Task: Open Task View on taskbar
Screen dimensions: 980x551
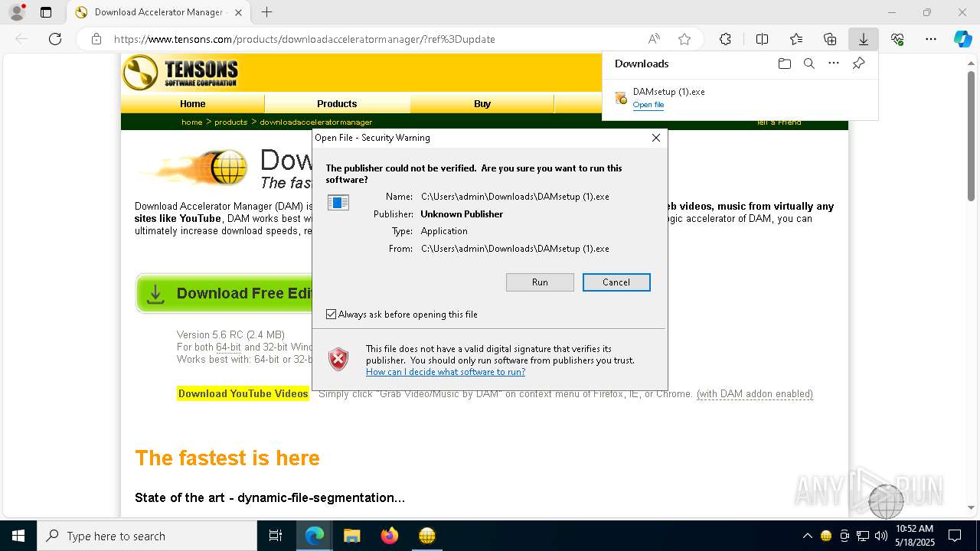Action: pos(276,536)
